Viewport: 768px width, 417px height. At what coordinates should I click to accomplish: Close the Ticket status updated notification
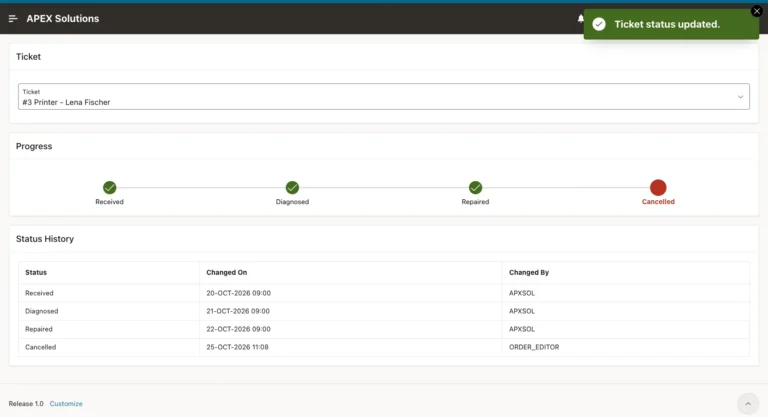point(757,11)
